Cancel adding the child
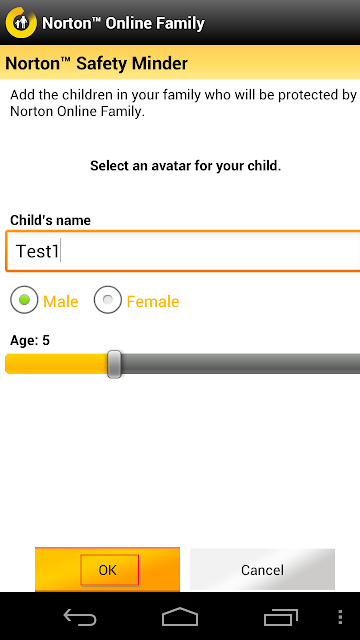This screenshot has height=640, width=360. pos(262,569)
